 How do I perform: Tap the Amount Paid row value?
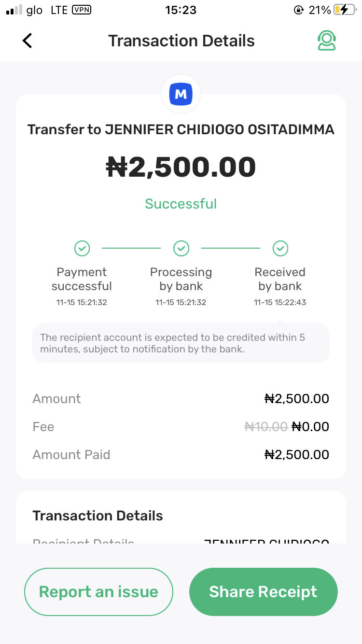(297, 455)
